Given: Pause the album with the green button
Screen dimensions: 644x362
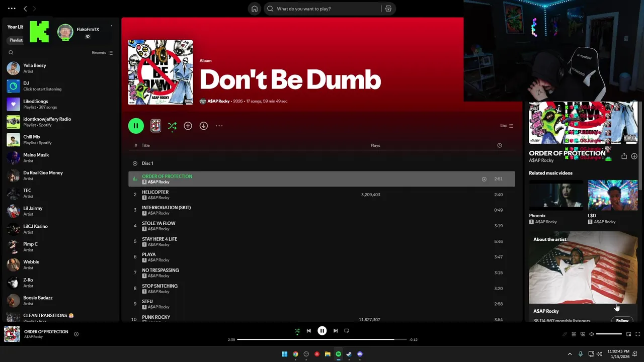Looking at the screenshot, I should click(x=136, y=126).
